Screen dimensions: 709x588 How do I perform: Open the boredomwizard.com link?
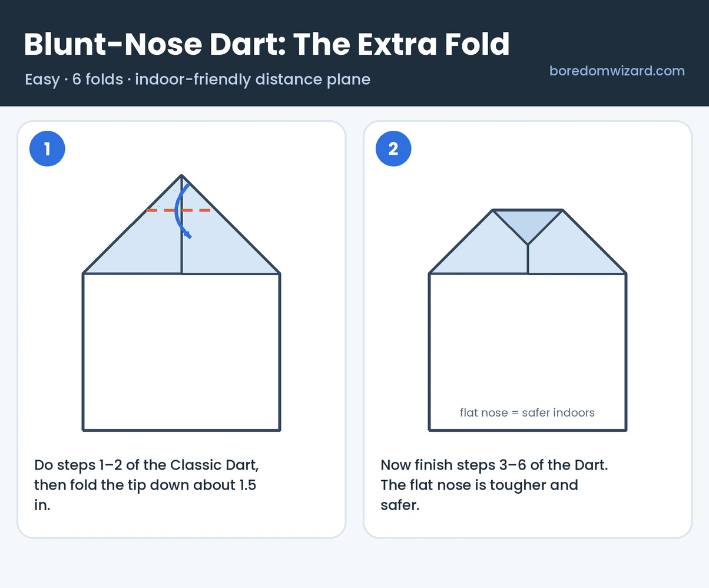[617, 71]
